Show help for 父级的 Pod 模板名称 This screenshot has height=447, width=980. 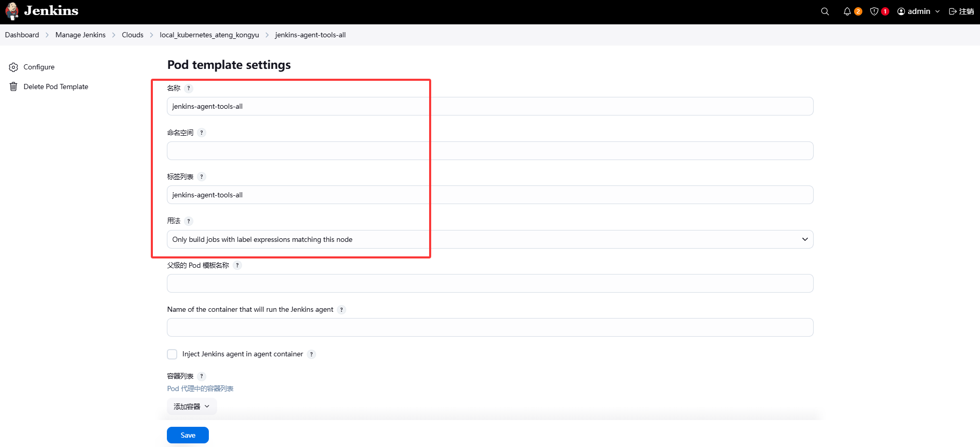coord(237,265)
